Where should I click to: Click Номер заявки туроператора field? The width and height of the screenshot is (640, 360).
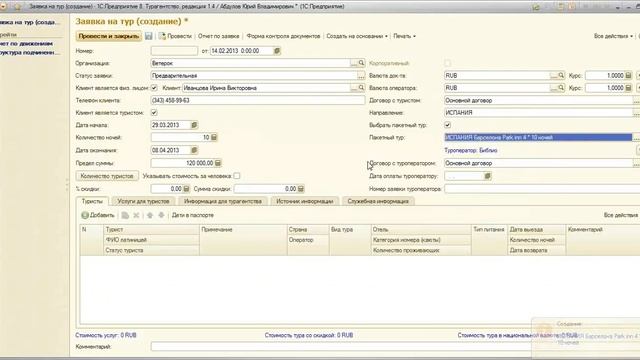pyautogui.click(x=542, y=189)
